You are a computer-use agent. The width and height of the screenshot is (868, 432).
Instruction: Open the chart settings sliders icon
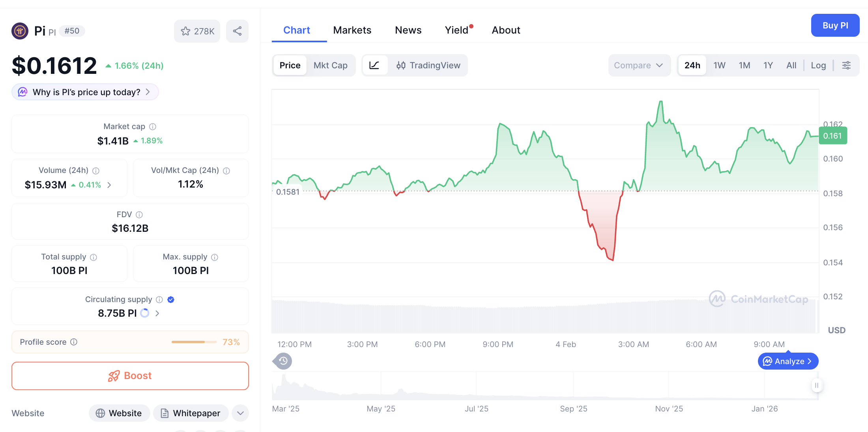coord(846,65)
